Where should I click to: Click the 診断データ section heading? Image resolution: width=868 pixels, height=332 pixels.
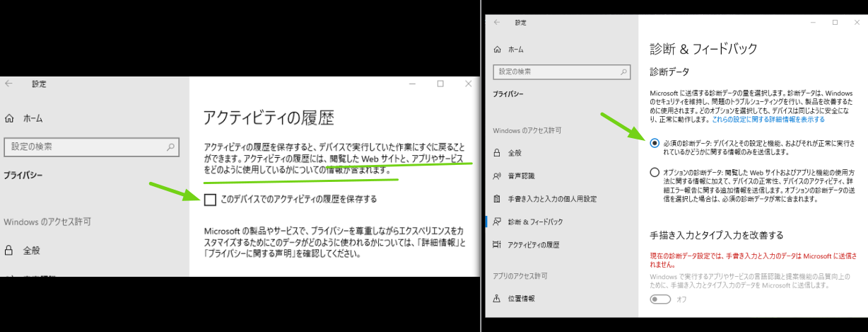click(x=669, y=72)
